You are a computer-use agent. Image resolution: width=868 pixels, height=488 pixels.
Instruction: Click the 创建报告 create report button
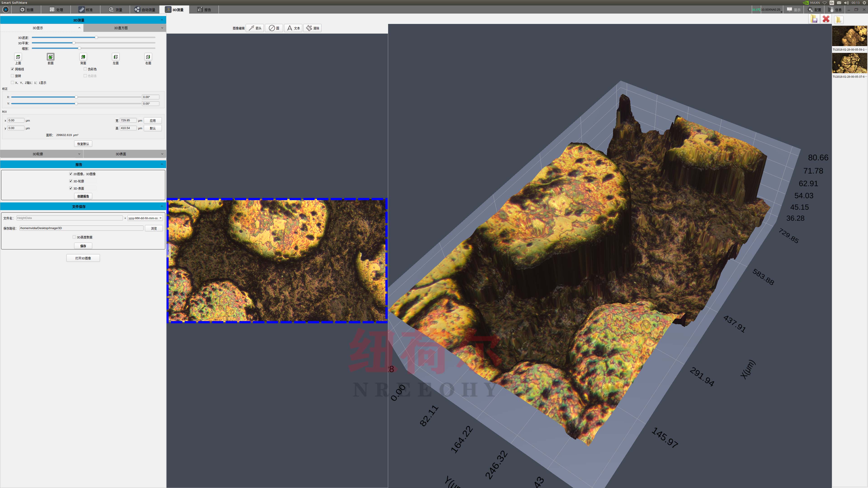point(83,196)
